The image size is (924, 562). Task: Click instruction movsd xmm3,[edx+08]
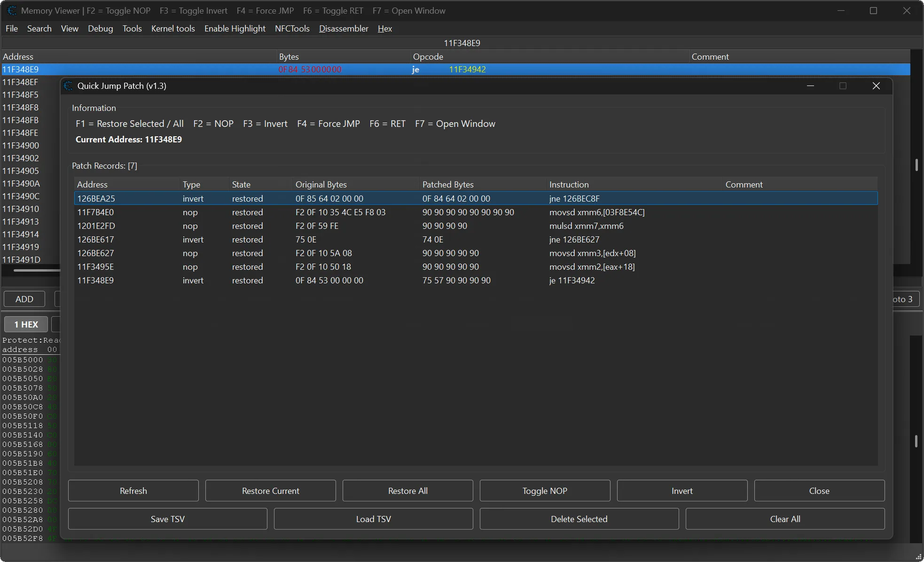pyautogui.click(x=593, y=253)
